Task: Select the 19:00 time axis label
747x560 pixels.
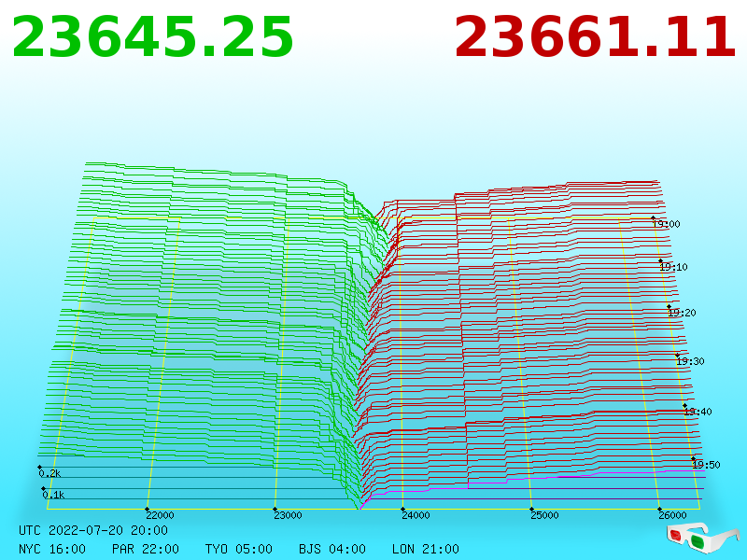Action: coord(667,224)
